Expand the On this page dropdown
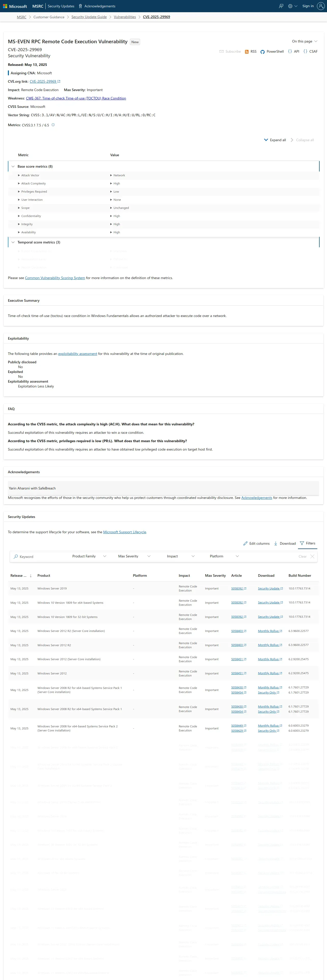The width and height of the screenshot is (327, 980). 305,41
